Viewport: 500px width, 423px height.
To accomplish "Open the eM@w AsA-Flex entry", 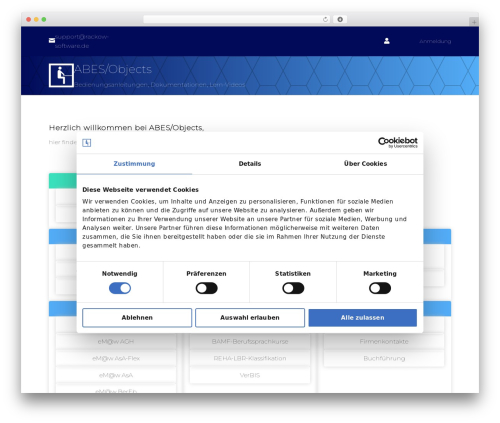I will click(116, 358).
